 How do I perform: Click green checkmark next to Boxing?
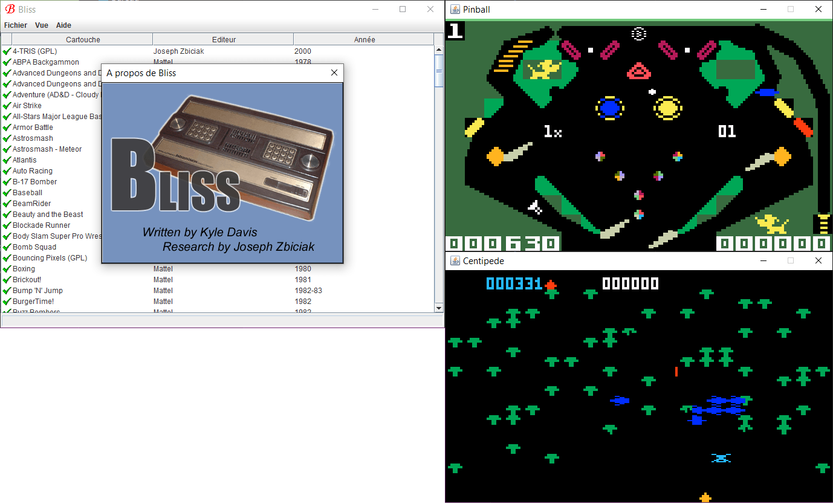[x=7, y=269]
